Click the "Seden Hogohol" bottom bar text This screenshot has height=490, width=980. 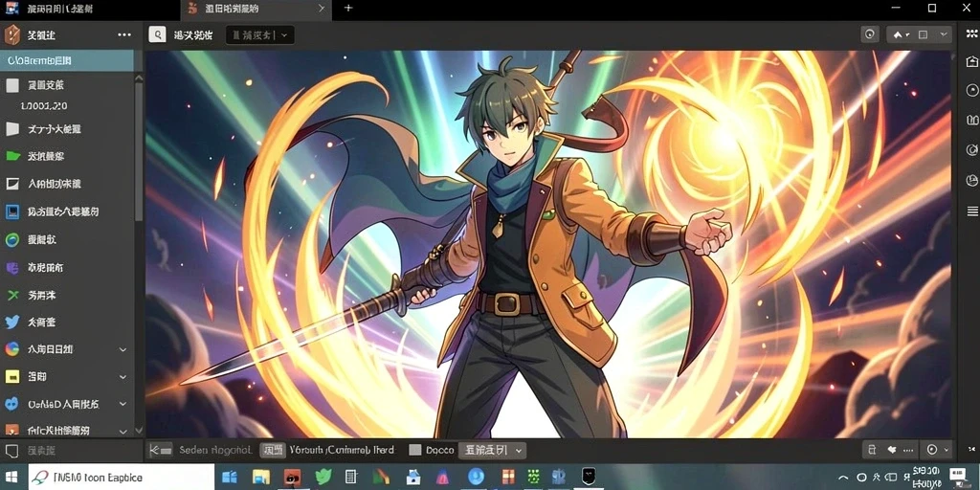(215, 450)
